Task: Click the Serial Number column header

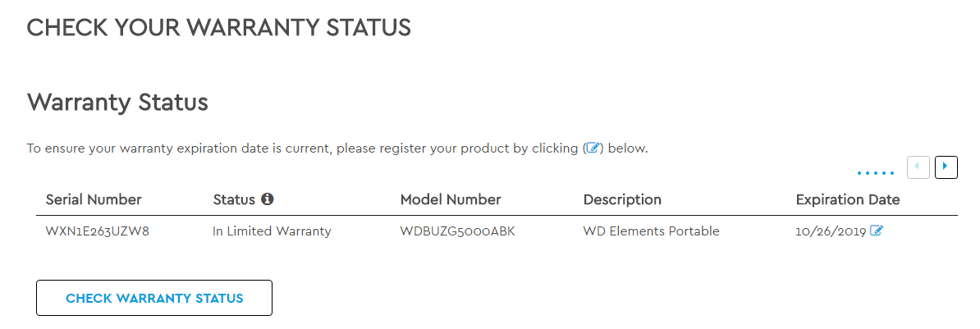Action: click(x=94, y=199)
